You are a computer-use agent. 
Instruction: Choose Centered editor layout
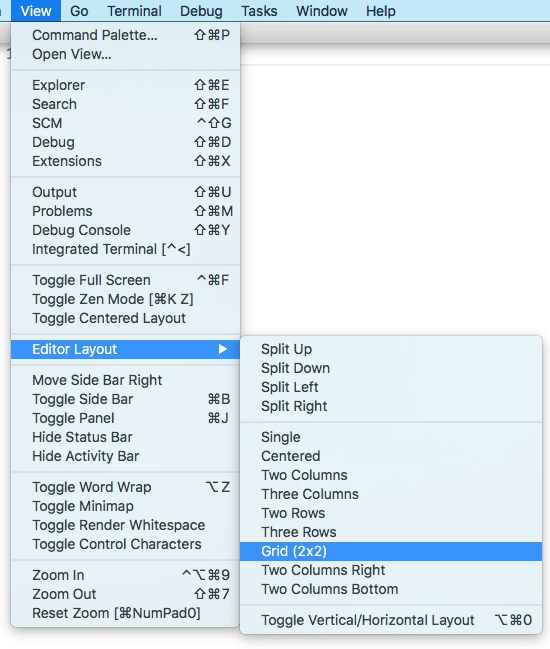[391, 456]
